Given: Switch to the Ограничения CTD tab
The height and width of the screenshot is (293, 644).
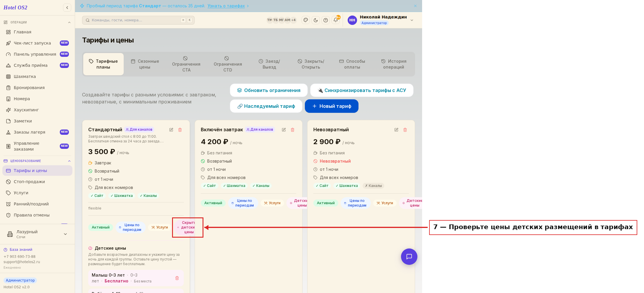Looking at the screenshot, I should (x=228, y=64).
